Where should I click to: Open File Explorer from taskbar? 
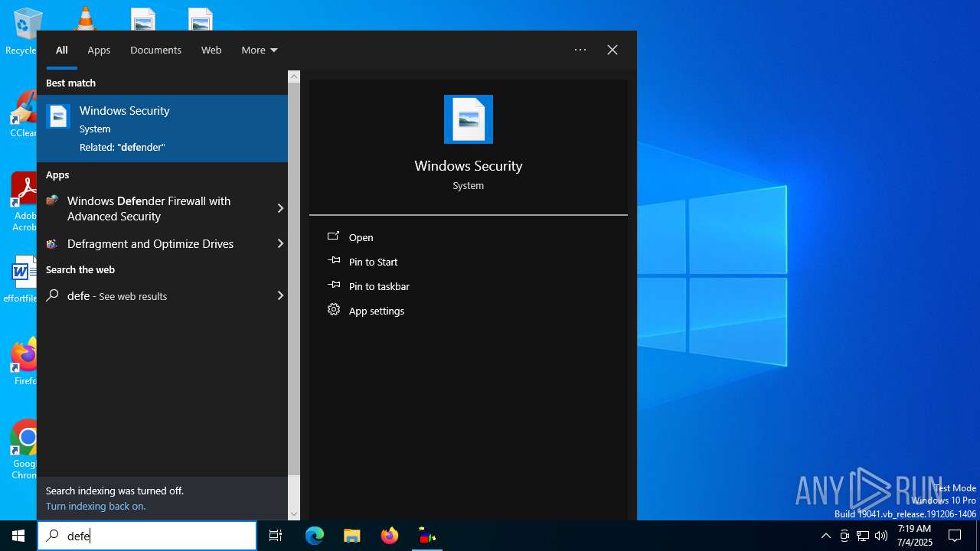pos(352,536)
